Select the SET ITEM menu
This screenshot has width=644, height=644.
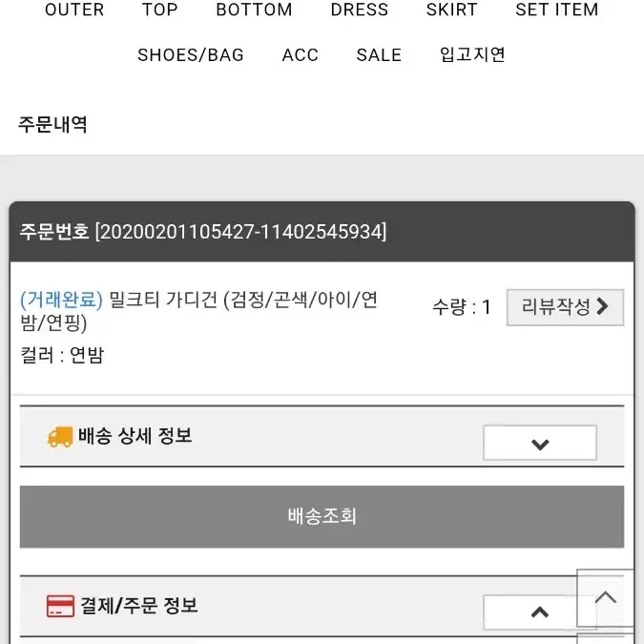(557, 10)
